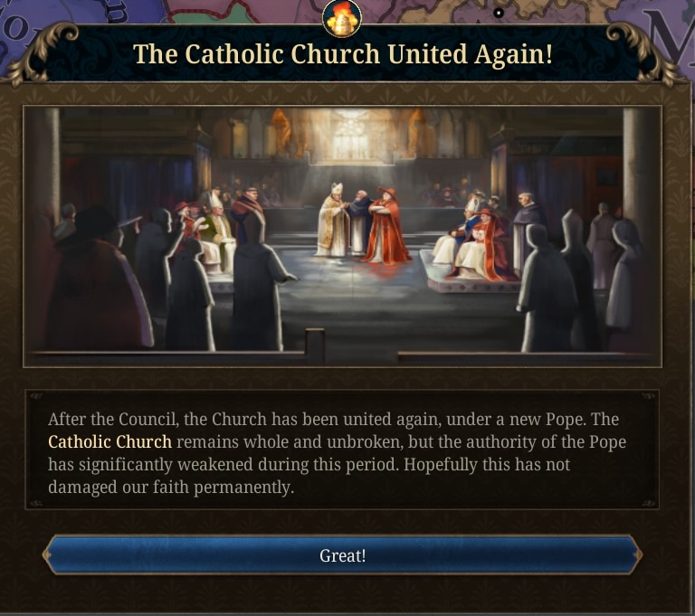Click the Great! button to dismiss event
Screen dimensions: 695x616
[342, 554]
